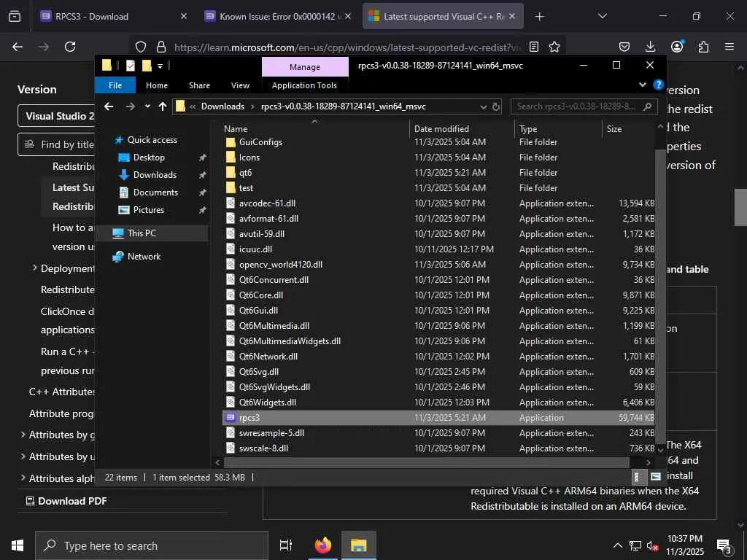Sort files by Size column header
This screenshot has width=747, height=560.
click(x=628, y=128)
